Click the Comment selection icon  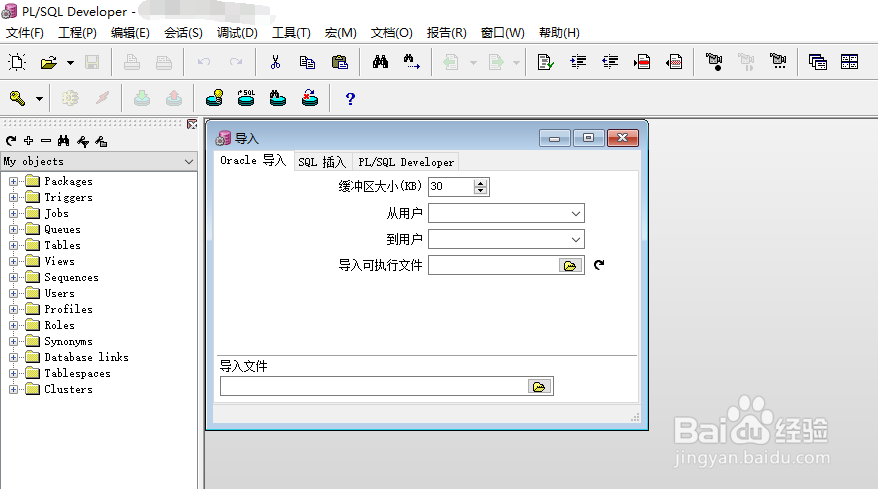pos(642,62)
